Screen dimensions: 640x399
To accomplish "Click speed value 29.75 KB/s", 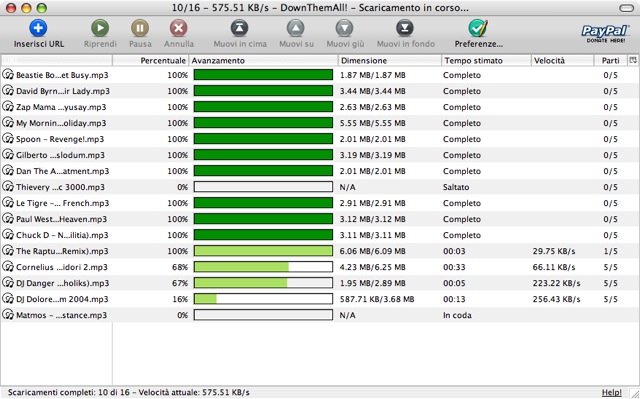I will [554, 251].
